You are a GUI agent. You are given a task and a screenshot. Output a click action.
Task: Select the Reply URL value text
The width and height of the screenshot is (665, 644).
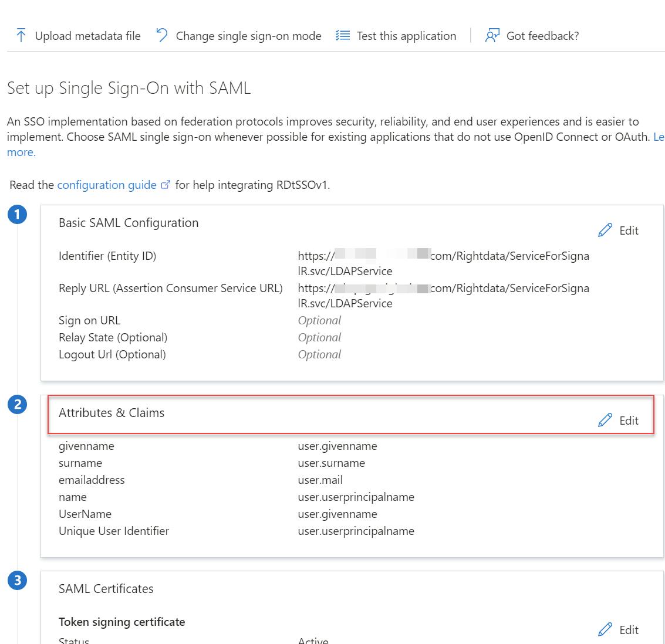[x=443, y=296]
